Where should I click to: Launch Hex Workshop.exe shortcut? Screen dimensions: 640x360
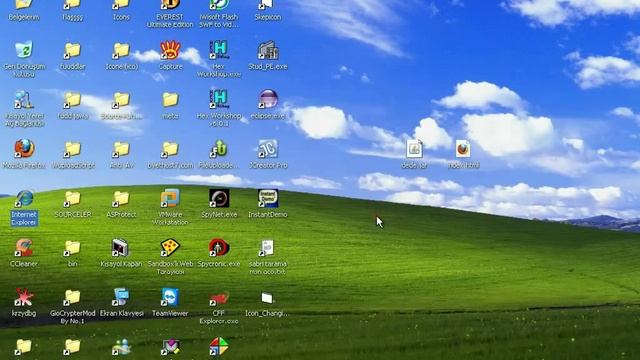(x=219, y=50)
